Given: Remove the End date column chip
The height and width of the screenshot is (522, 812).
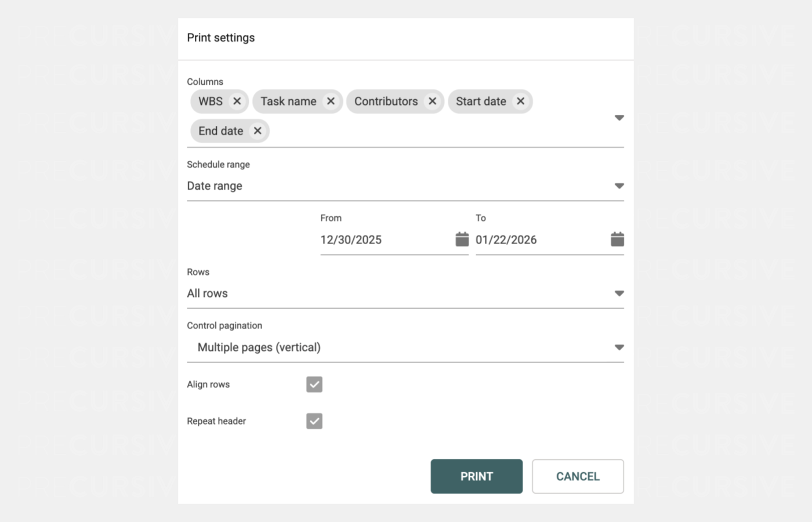Looking at the screenshot, I should click(258, 131).
